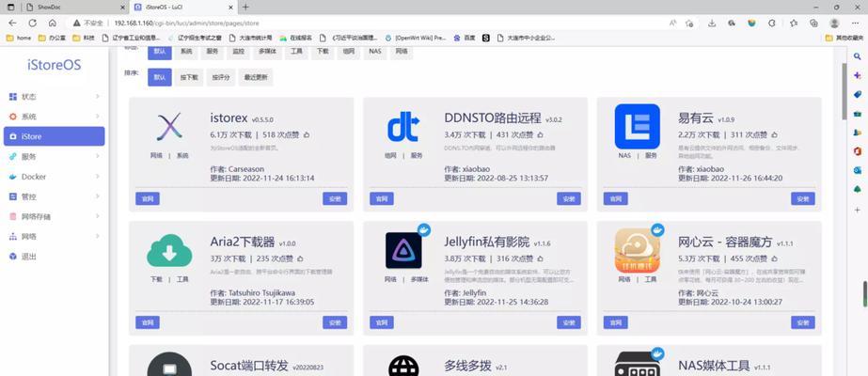The height and width of the screenshot is (376, 868).
Task: Sort apps by 按评分
Action: point(221,77)
